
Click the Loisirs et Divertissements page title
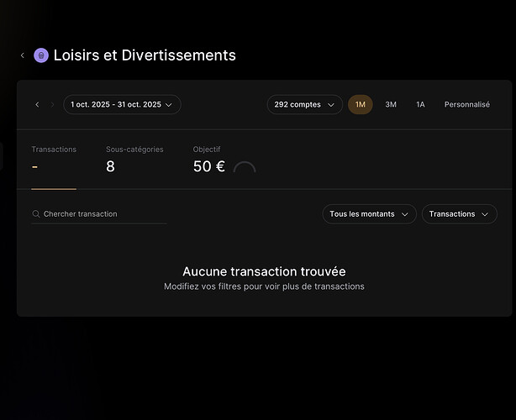tap(145, 55)
